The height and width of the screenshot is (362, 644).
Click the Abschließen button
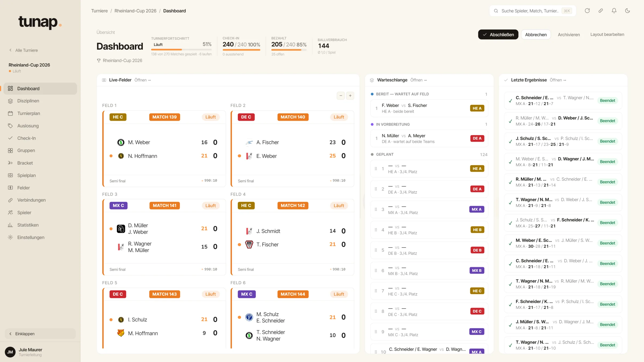pos(498,35)
